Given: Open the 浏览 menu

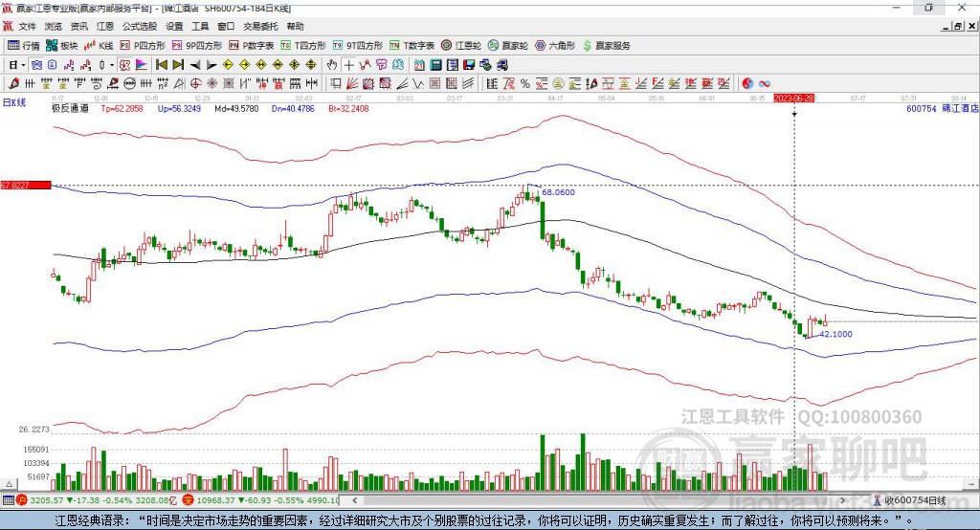Looking at the screenshot, I should tap(54, 26).
